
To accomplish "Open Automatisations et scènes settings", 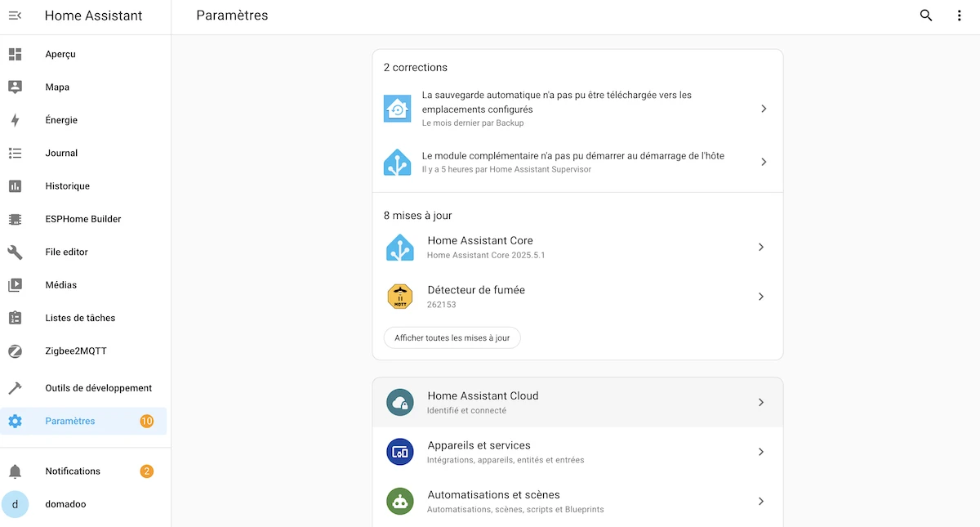I will (577, 502).
